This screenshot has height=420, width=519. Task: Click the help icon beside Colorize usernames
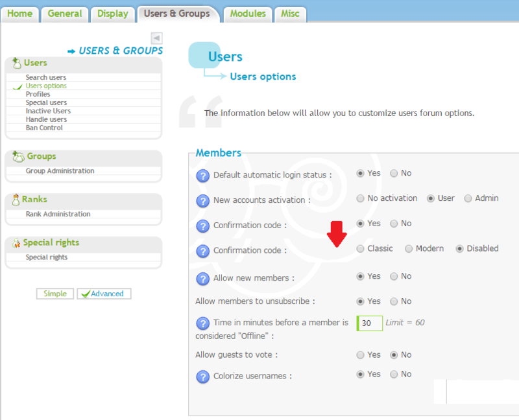coord(202,377)
